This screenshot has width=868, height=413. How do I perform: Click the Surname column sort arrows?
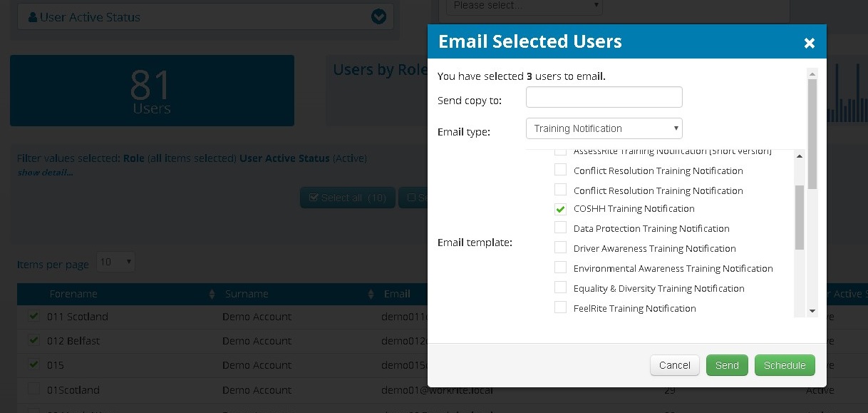tap(371, 295)
